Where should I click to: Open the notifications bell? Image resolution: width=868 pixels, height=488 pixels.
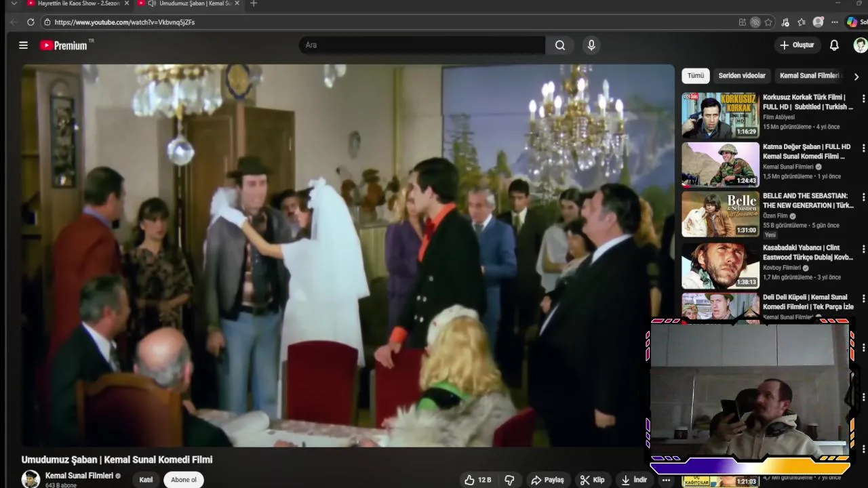coord(834,45)
